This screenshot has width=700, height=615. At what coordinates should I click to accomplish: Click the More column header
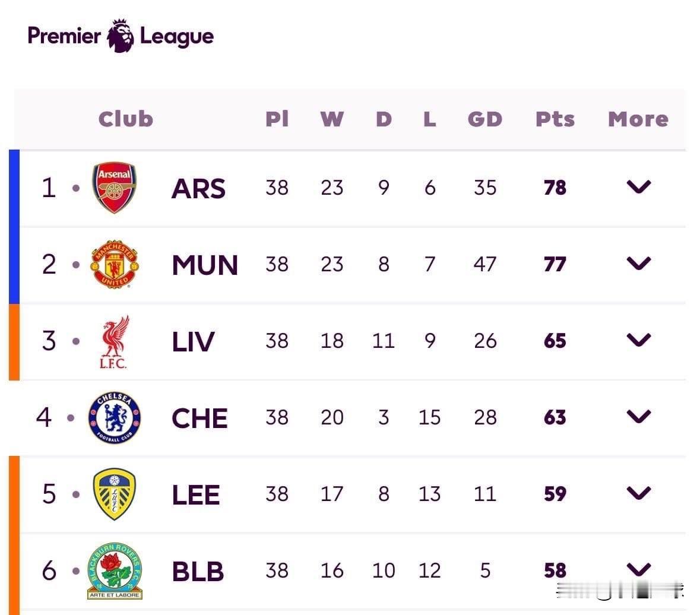coord(638,119)
